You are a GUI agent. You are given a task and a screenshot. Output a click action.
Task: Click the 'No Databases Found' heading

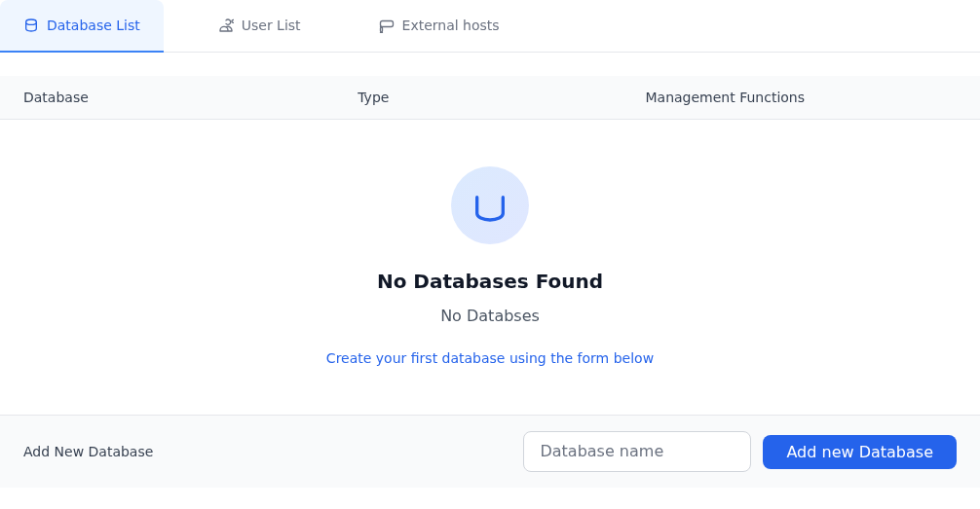tap(490, 281)
